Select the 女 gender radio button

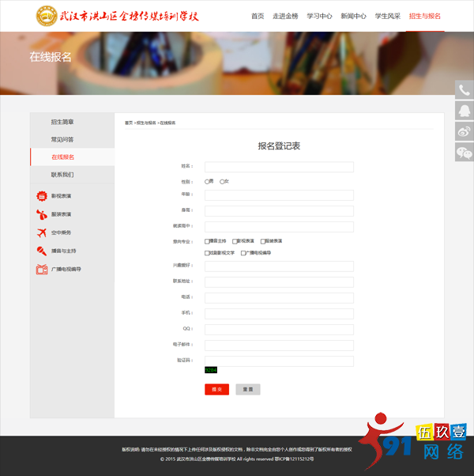point(222,182)
